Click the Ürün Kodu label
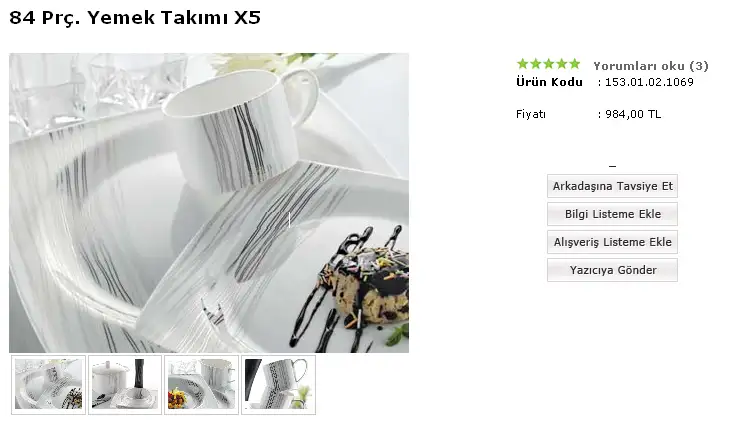 click(549, 82)
